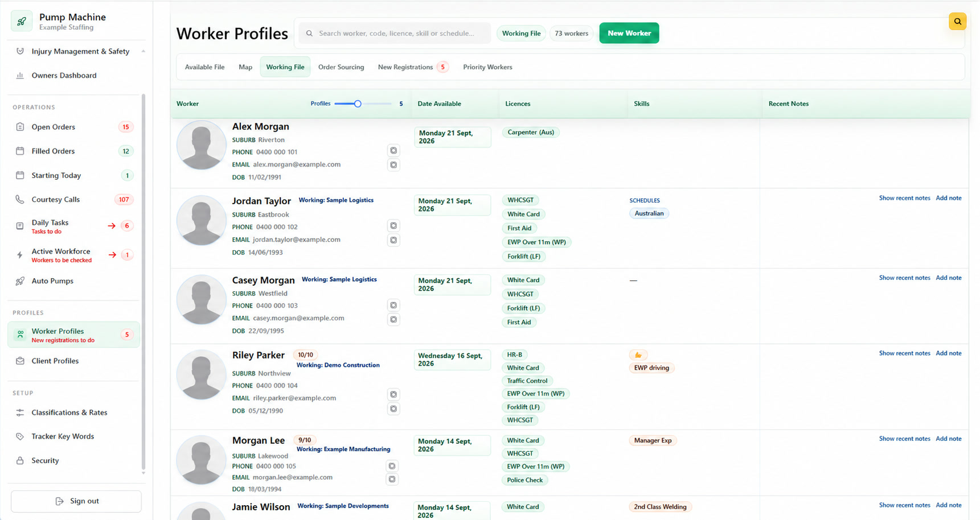
Task: Copy Alex Morgan's phone number via icon
Action: coord(393,150)
